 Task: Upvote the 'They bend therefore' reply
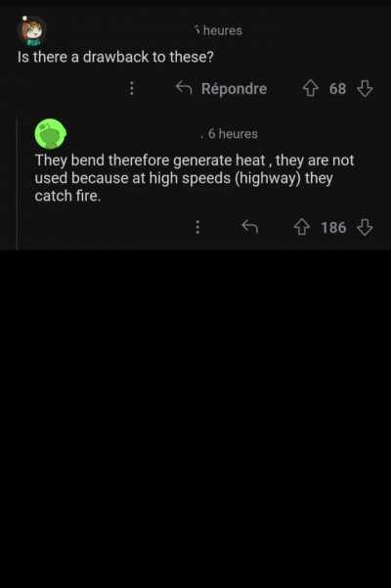tap(302, 227)
